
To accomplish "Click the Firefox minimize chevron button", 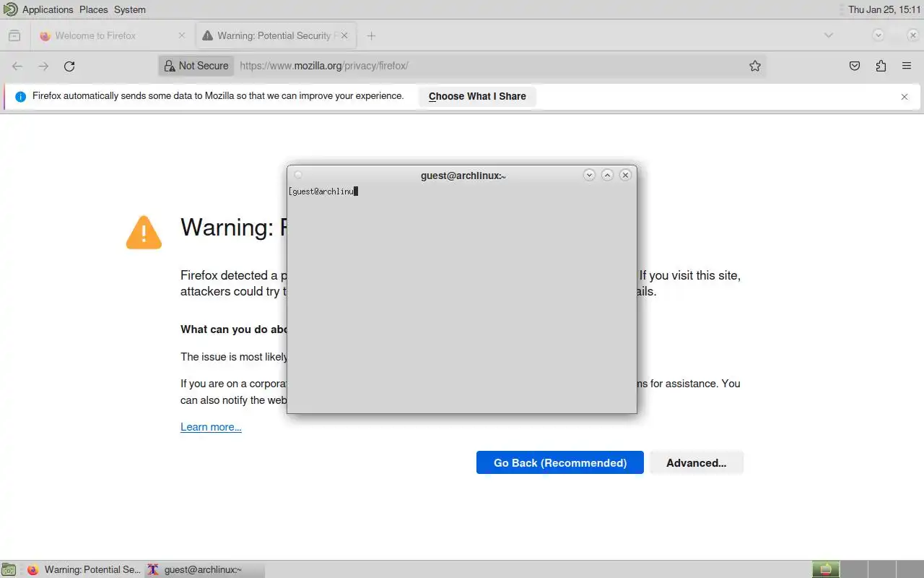I will point(878,35).
